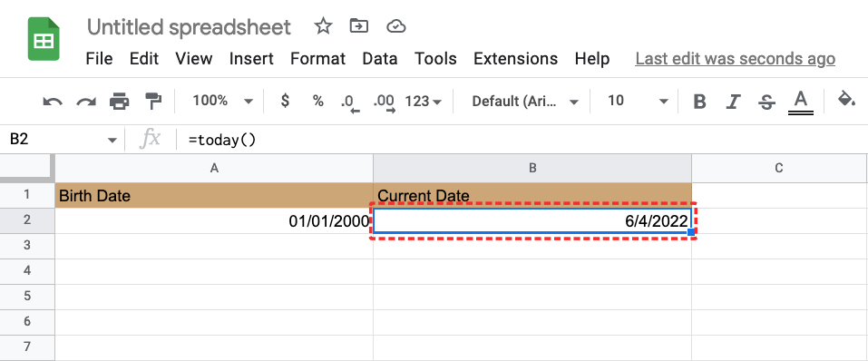
Task: Select cell A2 with 01/01/2000
Action: (214, 221)
